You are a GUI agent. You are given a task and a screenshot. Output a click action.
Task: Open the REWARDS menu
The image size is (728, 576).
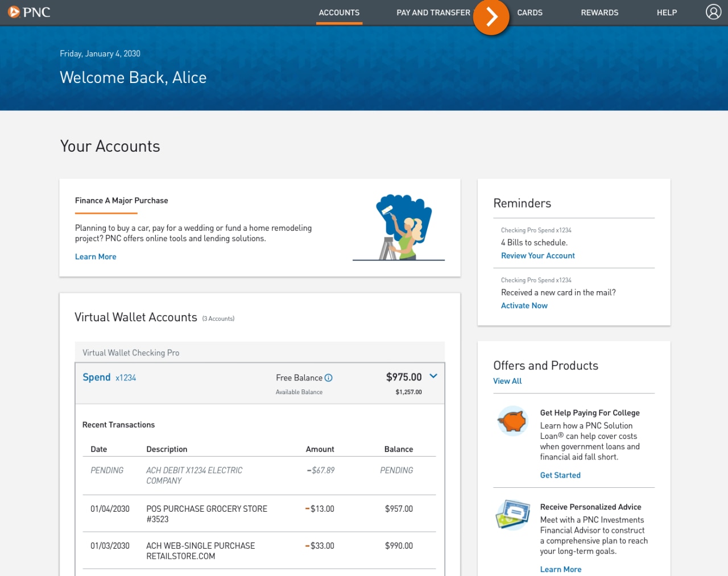tap(599, 12)
